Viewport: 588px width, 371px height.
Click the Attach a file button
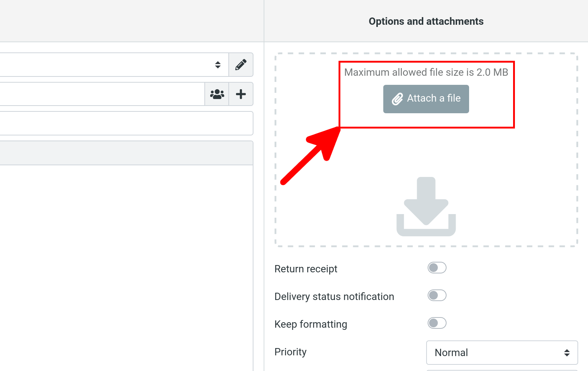pos(426,98)
